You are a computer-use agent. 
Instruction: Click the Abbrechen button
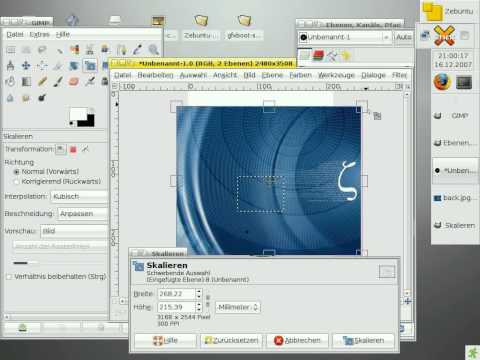tap(297, 340)
